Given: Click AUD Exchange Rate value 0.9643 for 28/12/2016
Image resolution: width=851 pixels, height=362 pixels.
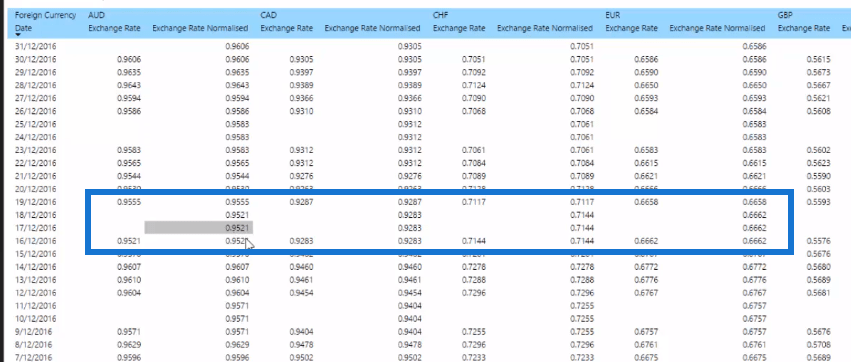Looking at the screenshot, I should [129, 86].
